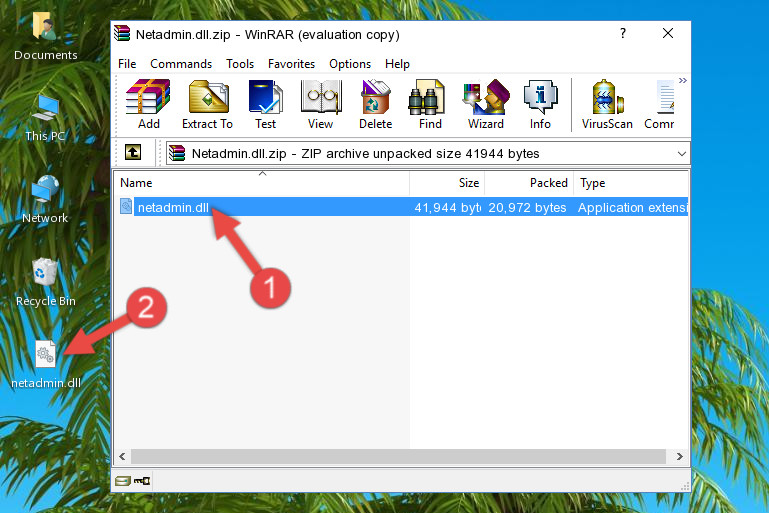Click the Application extension type cell
The image size is (769, 513).
(633, 207)
